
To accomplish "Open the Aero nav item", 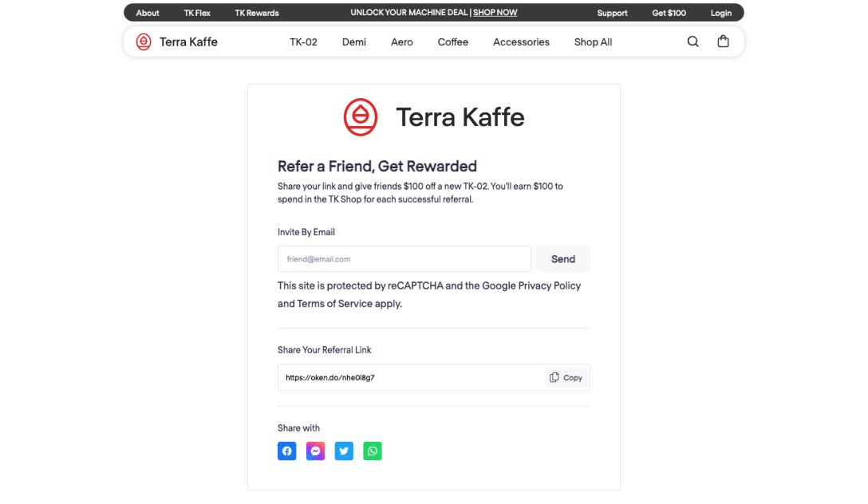I will (402, 42).
